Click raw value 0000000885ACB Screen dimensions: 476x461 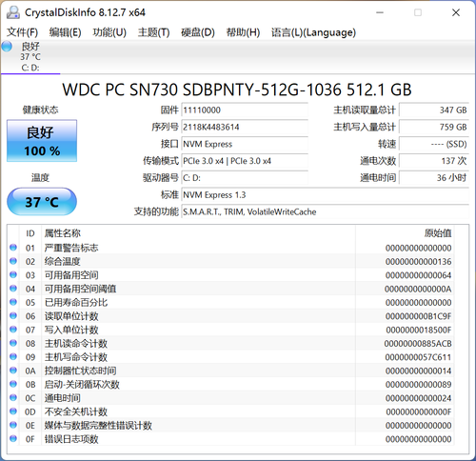click(418, 344)
